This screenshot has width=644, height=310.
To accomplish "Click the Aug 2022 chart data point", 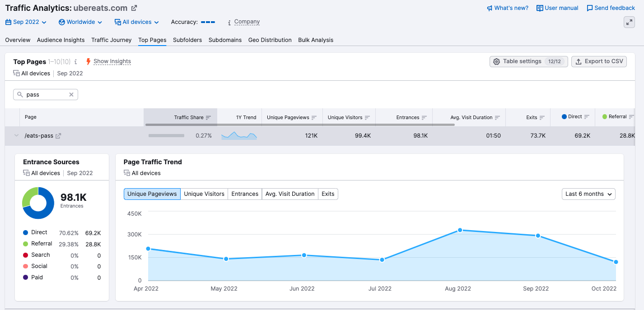I will click(x=460, y=230).
